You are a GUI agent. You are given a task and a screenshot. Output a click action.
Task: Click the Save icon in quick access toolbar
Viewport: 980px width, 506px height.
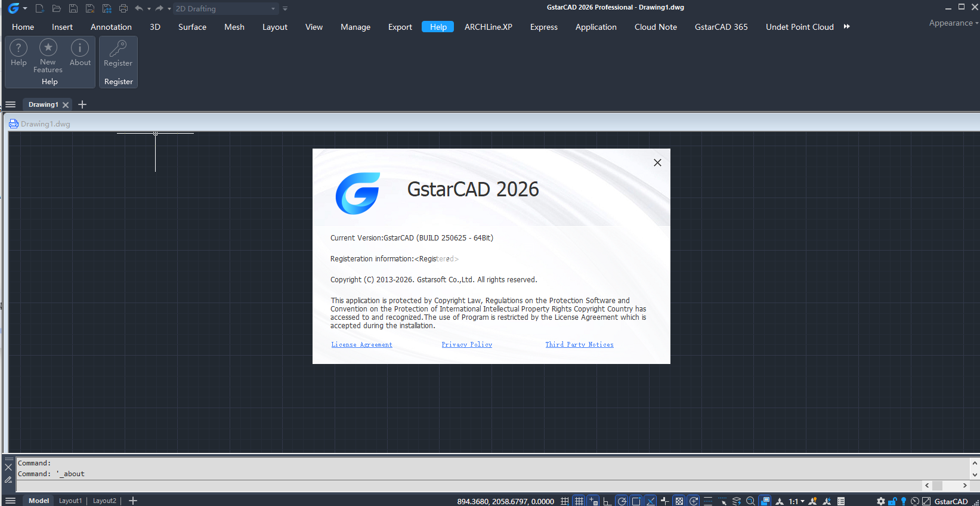pyautogui.click(x=73, y=8)
